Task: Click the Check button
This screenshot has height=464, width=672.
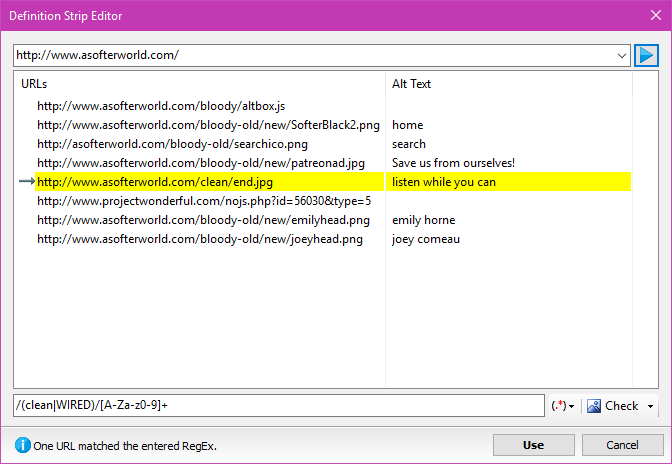Action: [x=620, y=406]
